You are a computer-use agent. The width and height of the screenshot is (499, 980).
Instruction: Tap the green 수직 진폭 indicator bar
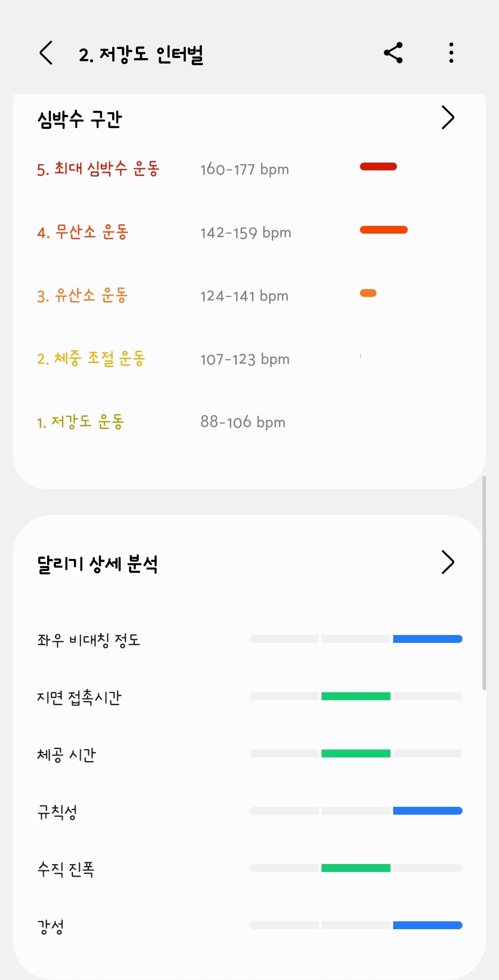coord(356,868)
